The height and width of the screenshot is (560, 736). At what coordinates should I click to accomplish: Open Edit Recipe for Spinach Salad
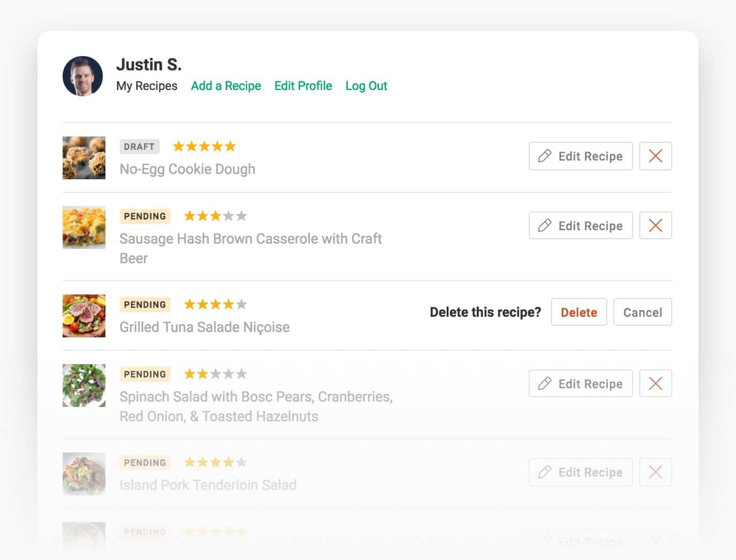tap(580, 383)
